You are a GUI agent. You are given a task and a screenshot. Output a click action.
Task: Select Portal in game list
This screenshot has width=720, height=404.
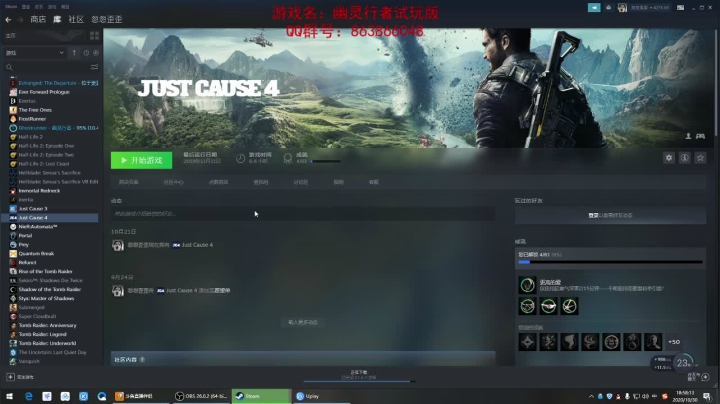[x=25, y=236]
